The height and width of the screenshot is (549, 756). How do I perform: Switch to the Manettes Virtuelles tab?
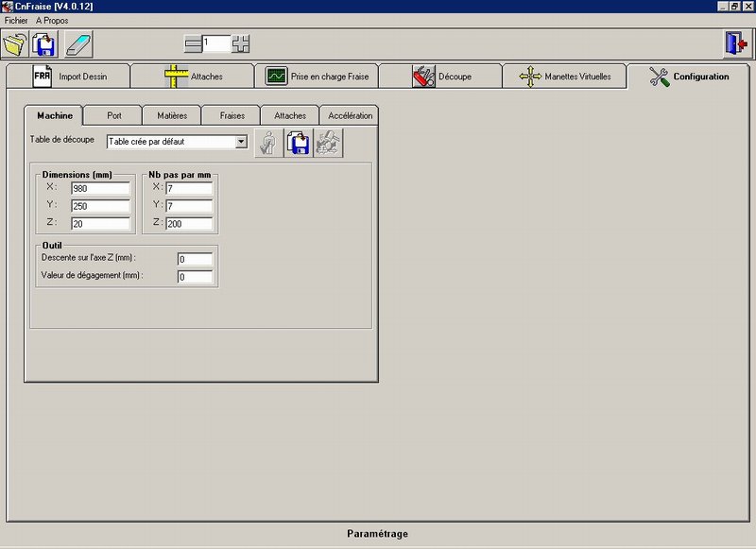(564, 77)
